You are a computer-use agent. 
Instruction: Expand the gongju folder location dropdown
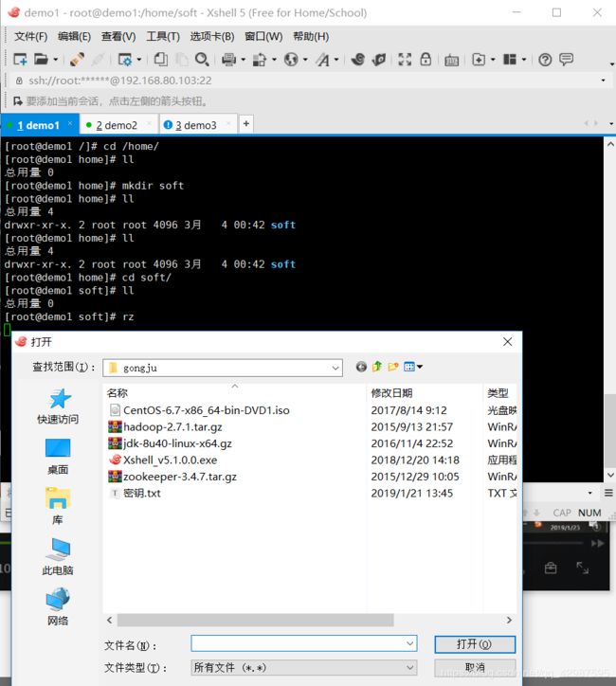pyautogui.click(x=335, y=368)
